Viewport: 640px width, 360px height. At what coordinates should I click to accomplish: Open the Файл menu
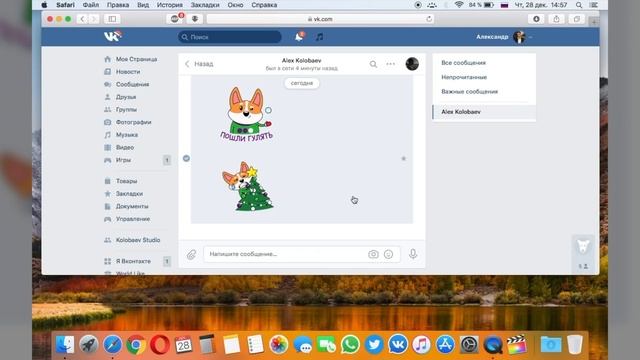(x=91, y=5)
